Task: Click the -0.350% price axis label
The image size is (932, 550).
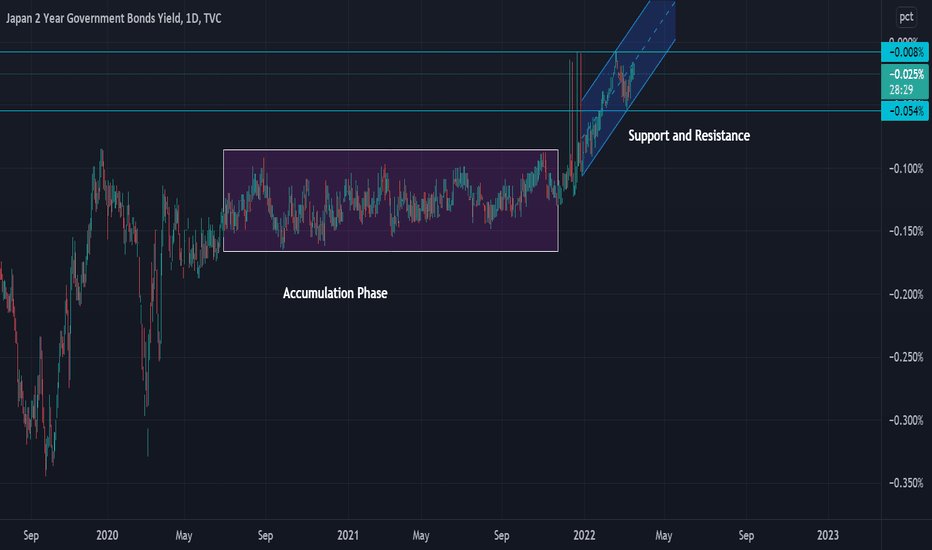Action: pos(906,483)
